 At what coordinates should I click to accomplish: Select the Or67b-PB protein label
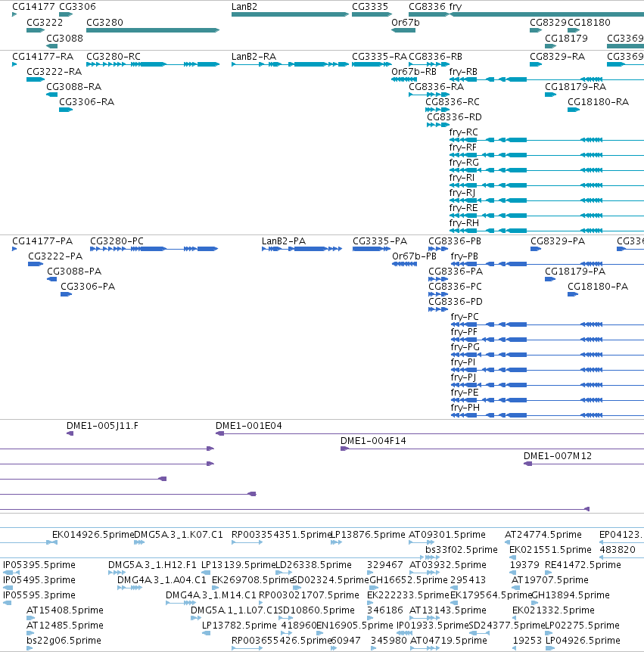click(x=415, y=256)
